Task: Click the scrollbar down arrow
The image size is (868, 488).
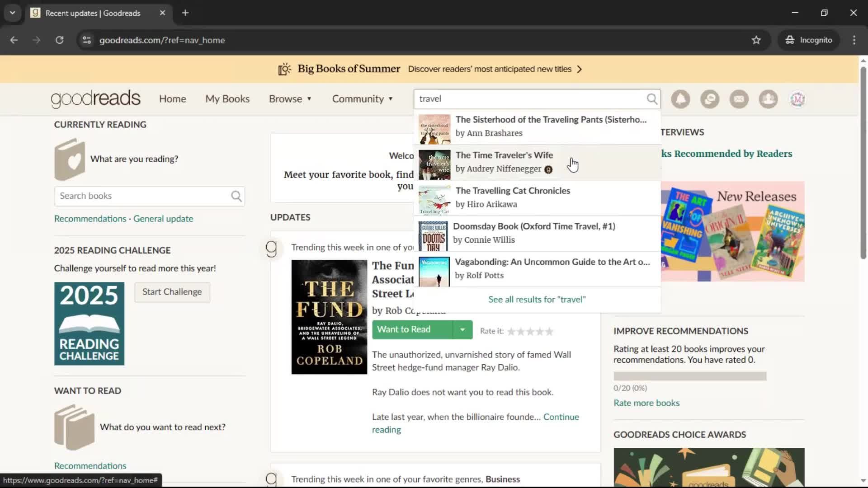Action: (863, 481)
